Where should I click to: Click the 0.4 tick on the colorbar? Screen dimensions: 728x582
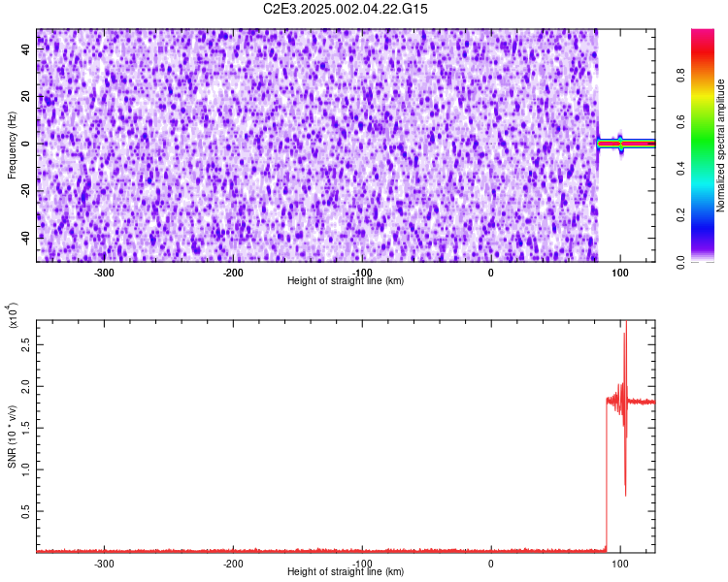pyautogui.click(x=681, y=169)
